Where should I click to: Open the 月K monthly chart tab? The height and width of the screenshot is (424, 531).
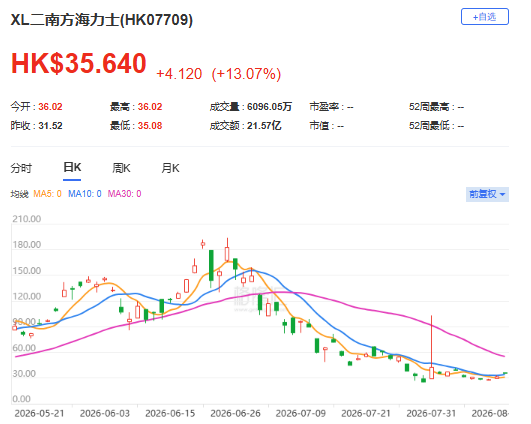pyautogui.click(x=170, y=168)
